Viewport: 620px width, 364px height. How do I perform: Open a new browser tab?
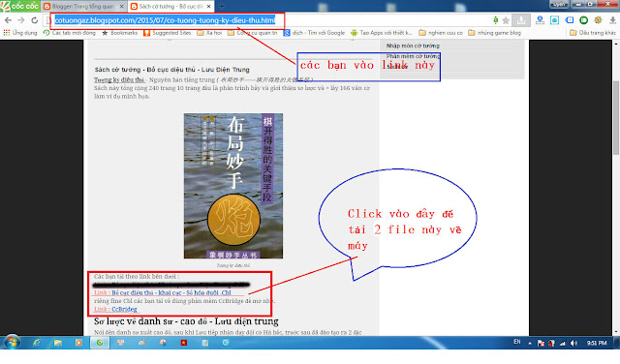coord(222,7)
